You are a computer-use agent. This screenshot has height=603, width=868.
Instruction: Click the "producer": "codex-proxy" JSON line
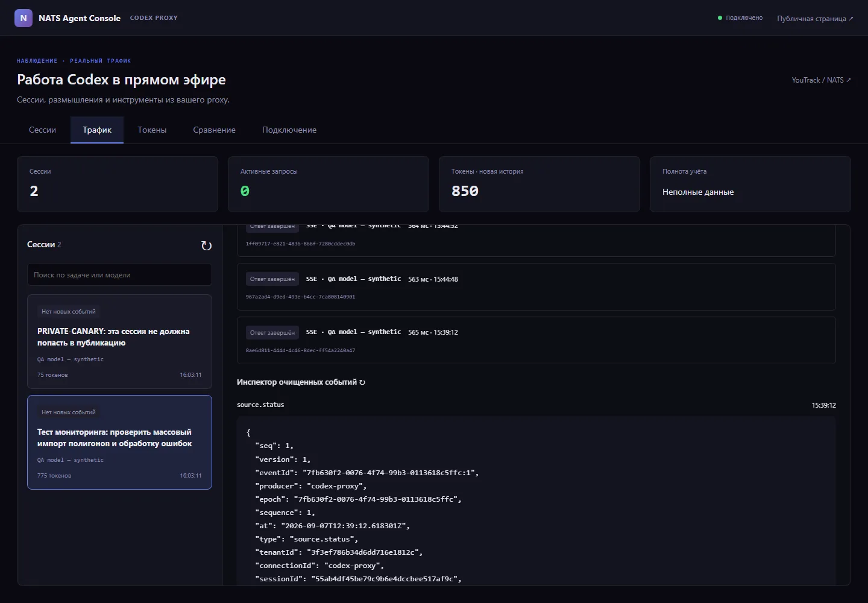click(x=310, y=486)
